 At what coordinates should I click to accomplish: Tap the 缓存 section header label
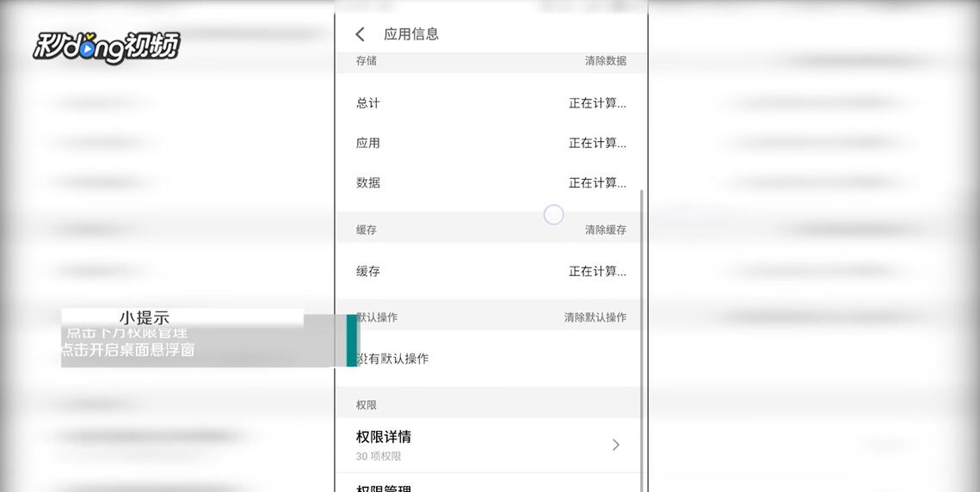click(367, 230)
